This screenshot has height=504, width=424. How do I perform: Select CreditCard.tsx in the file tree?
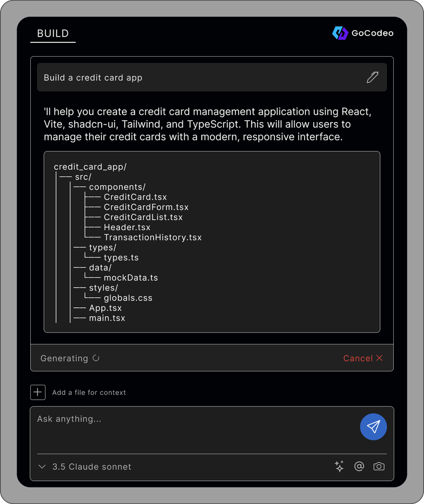pos(134,197)
